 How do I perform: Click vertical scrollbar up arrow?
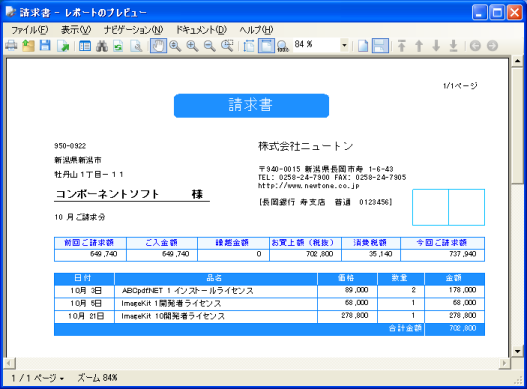(517, 61)
